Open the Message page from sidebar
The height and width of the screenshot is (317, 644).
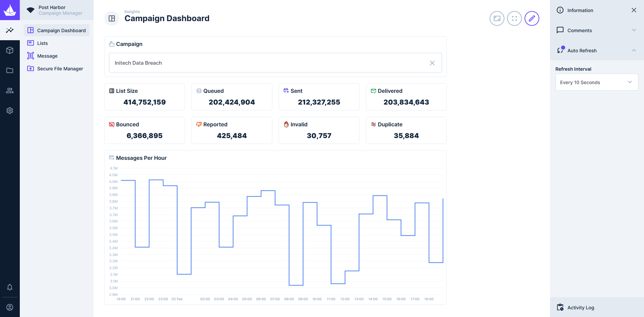tap(47, 56)
